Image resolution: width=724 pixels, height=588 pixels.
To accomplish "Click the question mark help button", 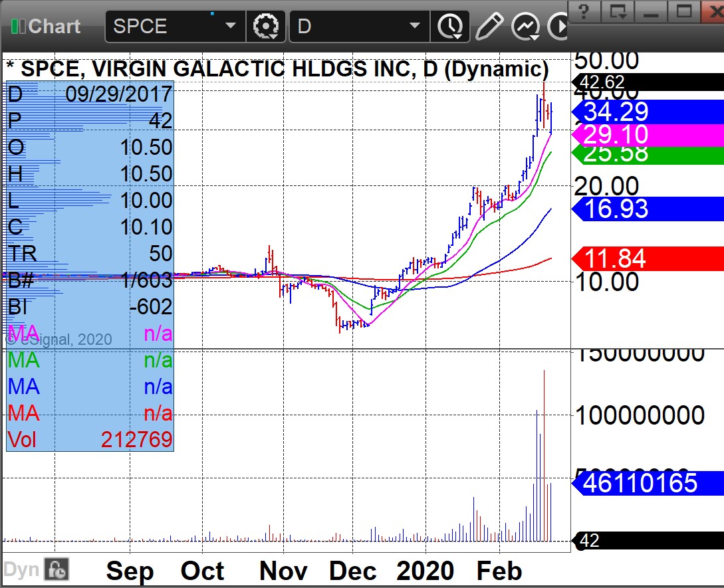I will [584, 11].
